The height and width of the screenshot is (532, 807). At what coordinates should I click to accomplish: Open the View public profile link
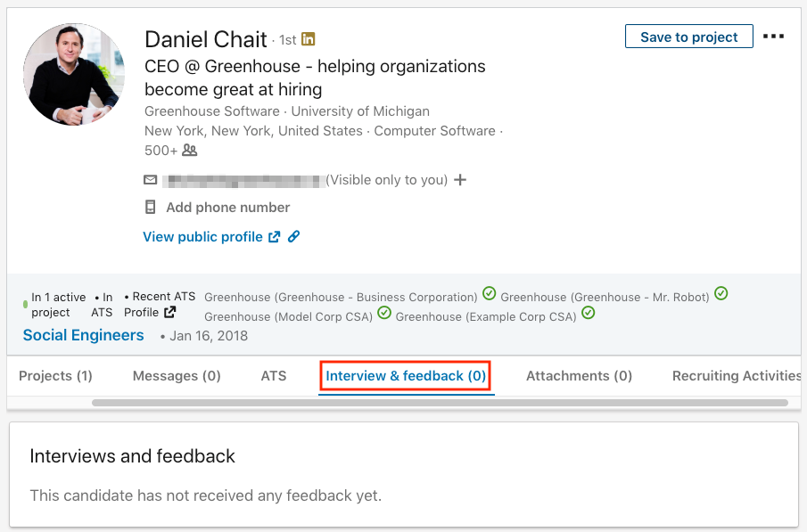click(x=202, y=237)
